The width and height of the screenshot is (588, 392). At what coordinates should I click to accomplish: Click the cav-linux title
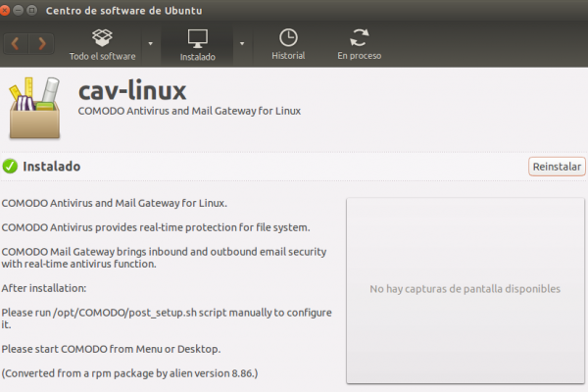[132, 90]
